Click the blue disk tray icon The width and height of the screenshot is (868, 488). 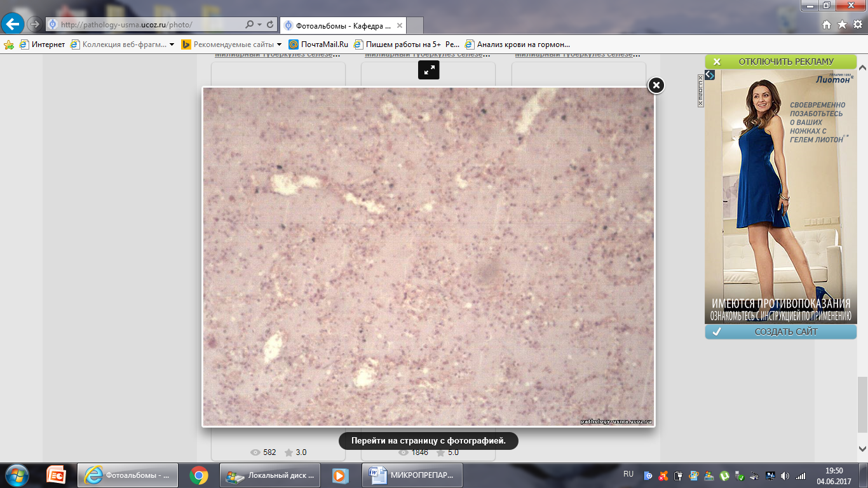coord(648,476)
